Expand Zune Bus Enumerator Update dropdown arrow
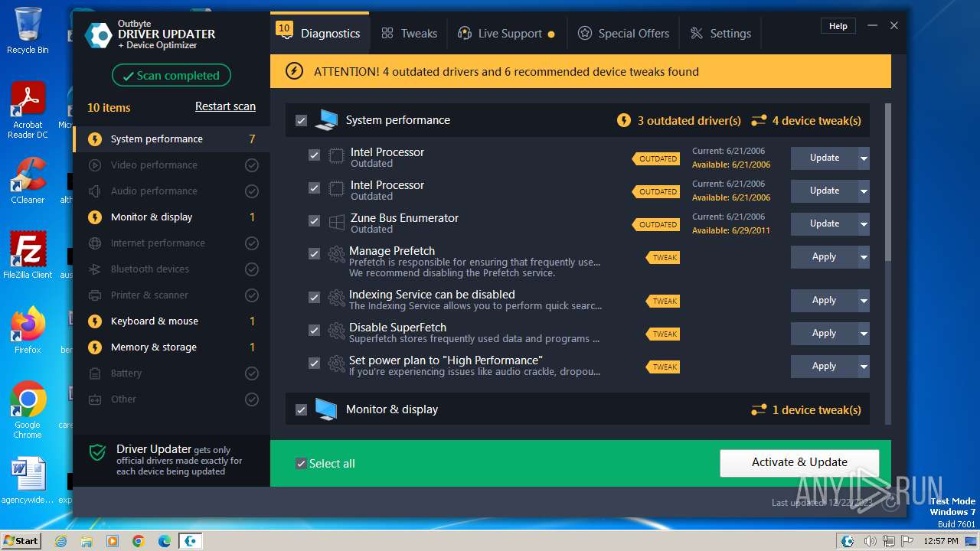The height and width of the screenshot is (551, 980). [x=864, y=224]
